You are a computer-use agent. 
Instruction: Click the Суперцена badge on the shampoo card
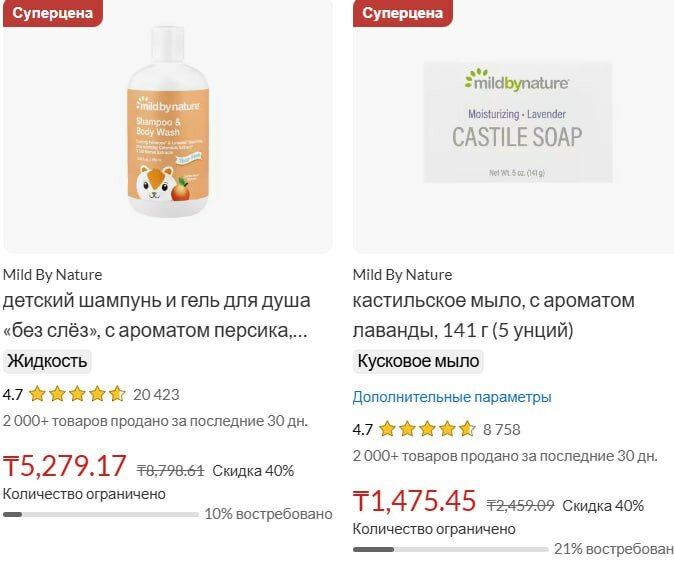tap(52, 13)
